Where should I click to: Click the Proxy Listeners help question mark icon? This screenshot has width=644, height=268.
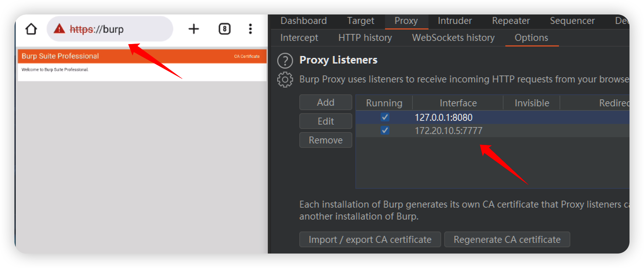click(285, 60)
